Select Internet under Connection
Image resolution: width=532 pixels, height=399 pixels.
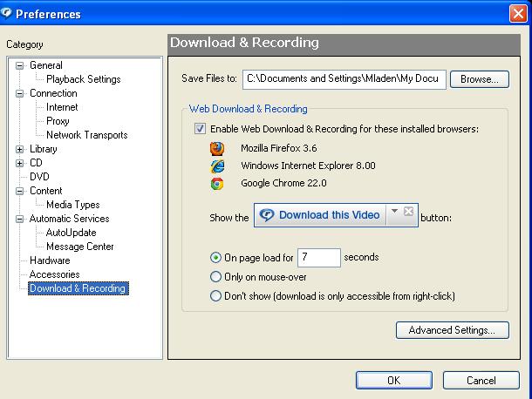62,107
